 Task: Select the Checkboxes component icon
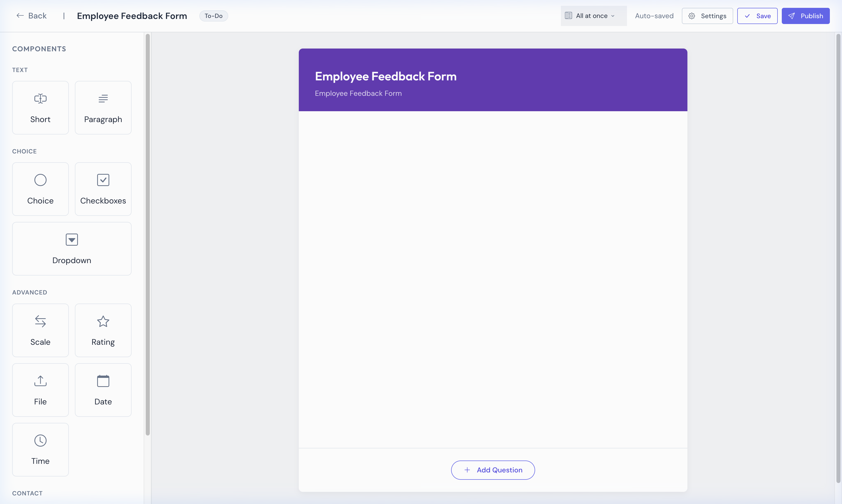[103, 180]
